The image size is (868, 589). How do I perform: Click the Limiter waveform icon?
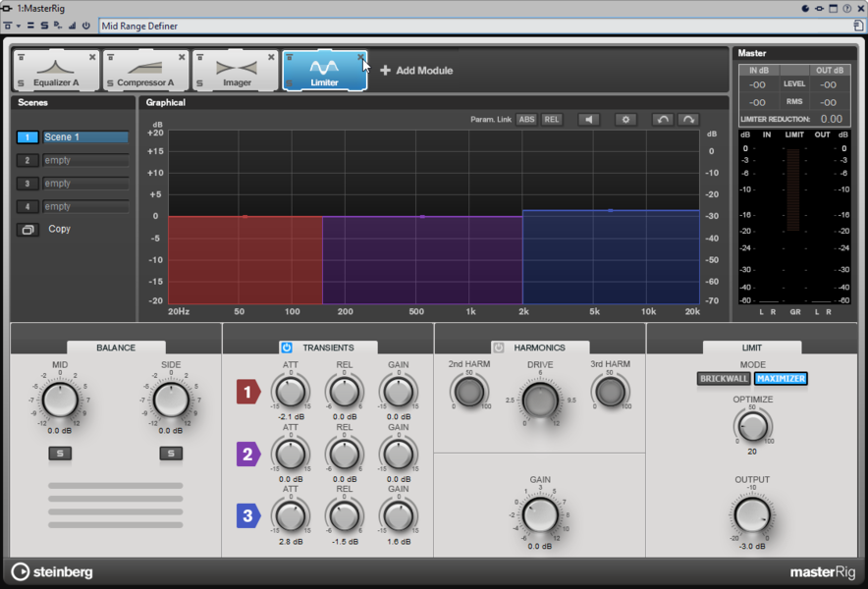coord(324,67)
